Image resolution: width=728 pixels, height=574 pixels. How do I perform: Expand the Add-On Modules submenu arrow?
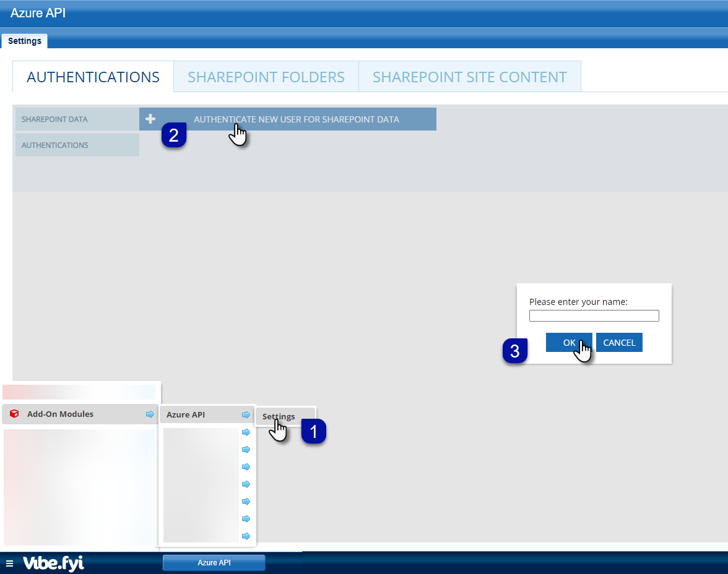pyautogui.click(x=150, y=414)
